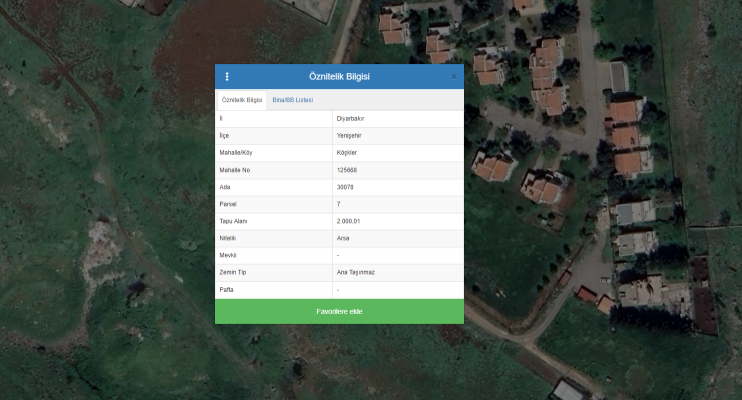Select the Parsel value 7
The width and height of the screenshot is (742, 400).
[x=339, y=203]
